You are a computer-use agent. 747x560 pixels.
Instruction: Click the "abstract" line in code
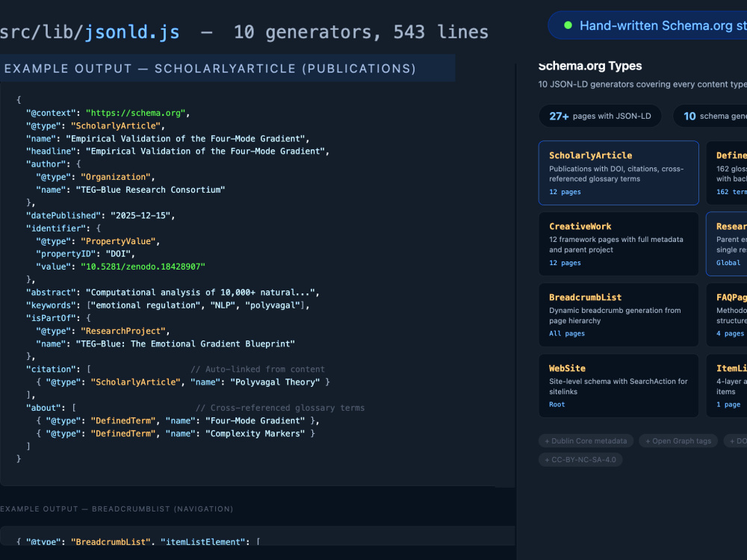point(173,293)
